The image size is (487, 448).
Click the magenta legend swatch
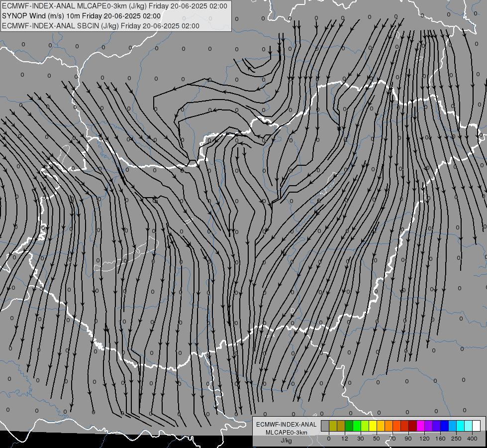[421, 426]
